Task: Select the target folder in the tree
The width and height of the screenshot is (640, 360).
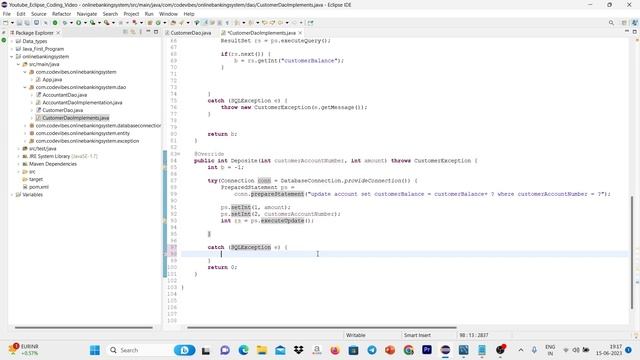Action: coord(36,179)
